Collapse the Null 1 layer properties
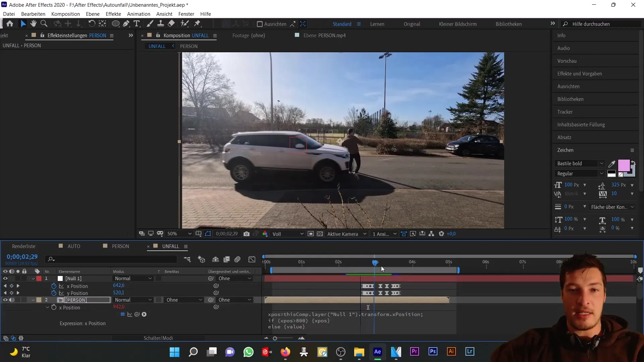Image resolution: width=644 pixels, height=362 pixels. tap(33, 279)
